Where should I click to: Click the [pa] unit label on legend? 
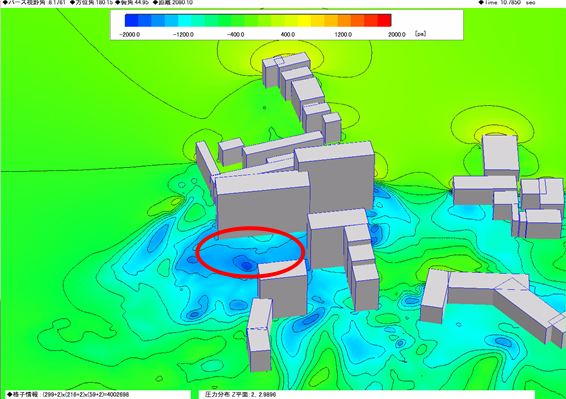[420, 34]
